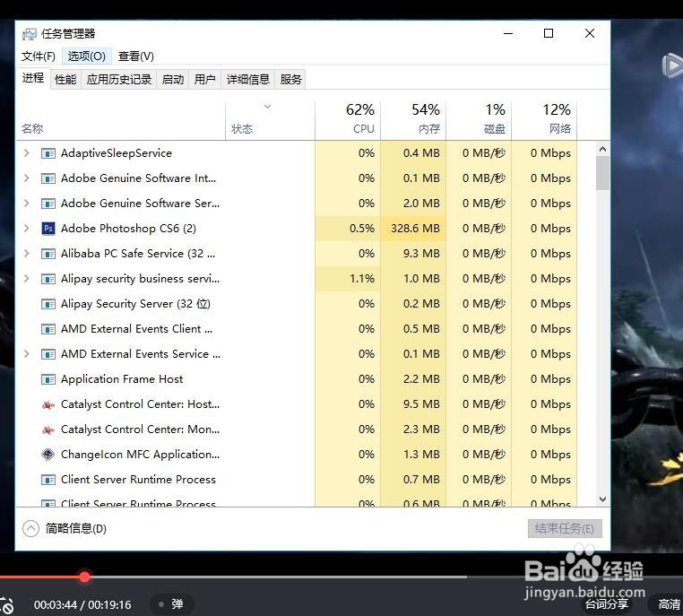Expand AMD External Events Service group
This screenshot has height=616, width=683.
27,354
